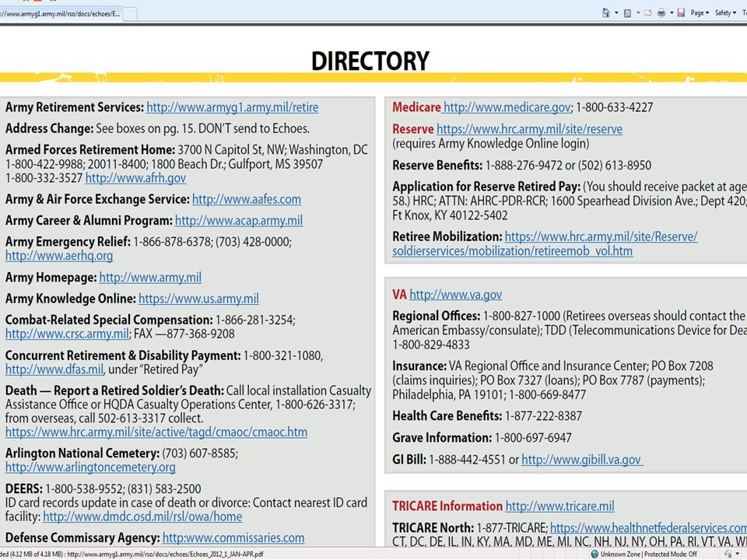The image size is (747, 560).
Task: Click the 'Insurance:' label
Action: tap(419, 366)
